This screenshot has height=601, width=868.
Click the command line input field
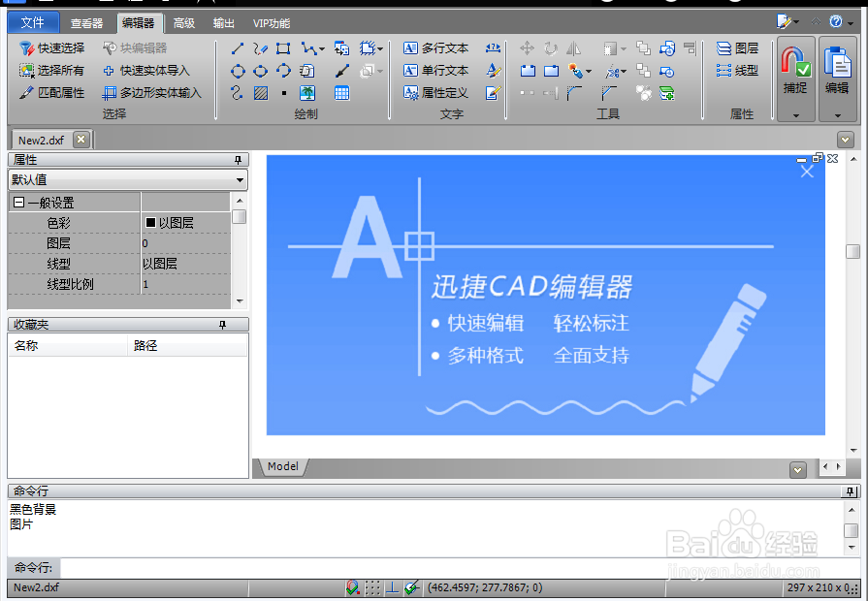[x=460, y=568]
